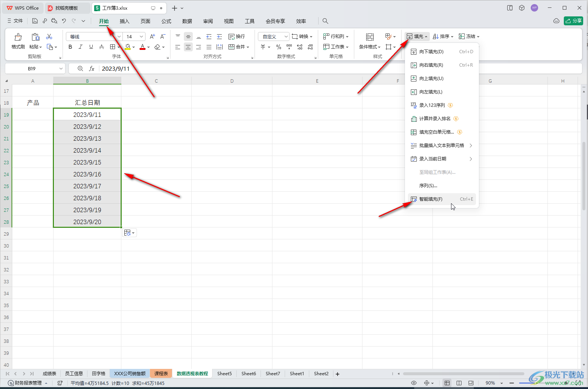Viewport: 588px width, 389px height.
Task: Click the reading mode eye icon
Action: [414, 383]
